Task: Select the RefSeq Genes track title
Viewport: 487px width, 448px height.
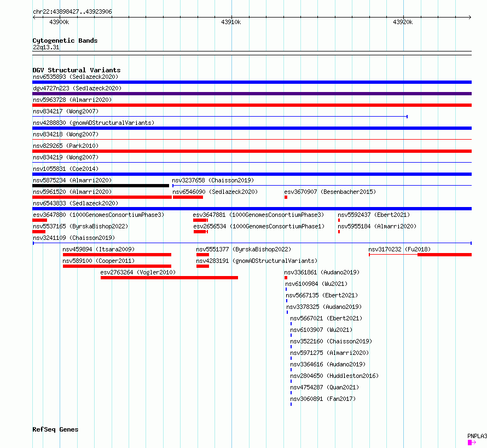Action: (55, 429)
